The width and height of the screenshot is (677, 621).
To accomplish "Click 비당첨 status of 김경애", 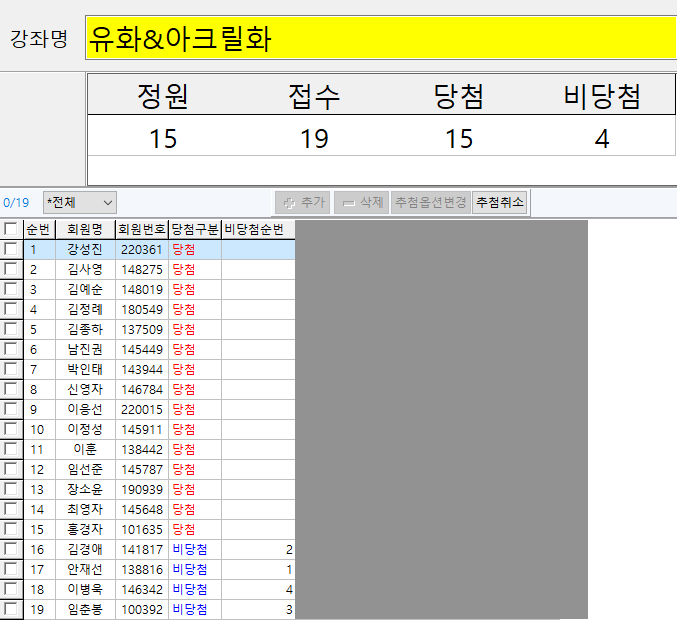I will (x=190, y=549).
